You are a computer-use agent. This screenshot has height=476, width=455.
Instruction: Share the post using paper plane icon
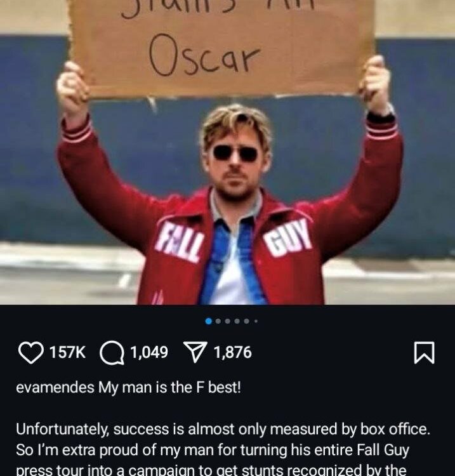click(x=195, y=352)
